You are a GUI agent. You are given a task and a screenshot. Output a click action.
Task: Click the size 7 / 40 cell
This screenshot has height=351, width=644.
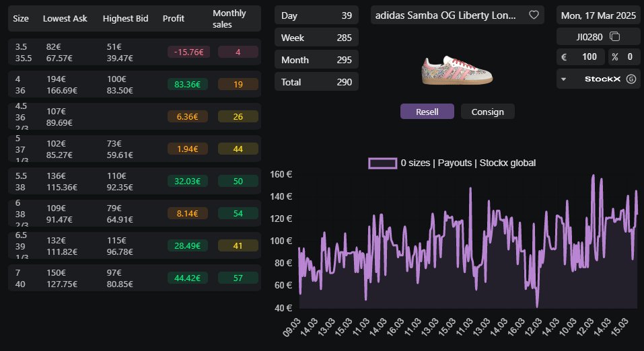(x=20, y=278)
